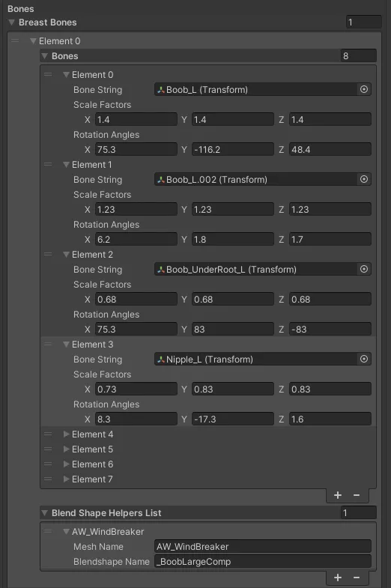The width and height of the screenshot is (391, 588).
Task: Click the Bones array size field showing 8
Action: point(358,56)
